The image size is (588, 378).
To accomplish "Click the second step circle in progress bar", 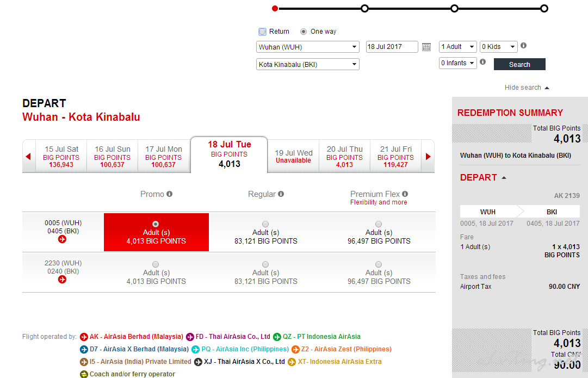I will 364,8.
